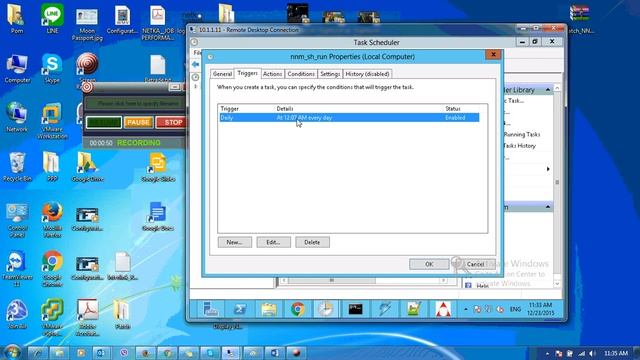Viewport: 640px width, 360px height.
Task: Open the TeamViewer desktop shortcut
Action: [x=17, y=269]
